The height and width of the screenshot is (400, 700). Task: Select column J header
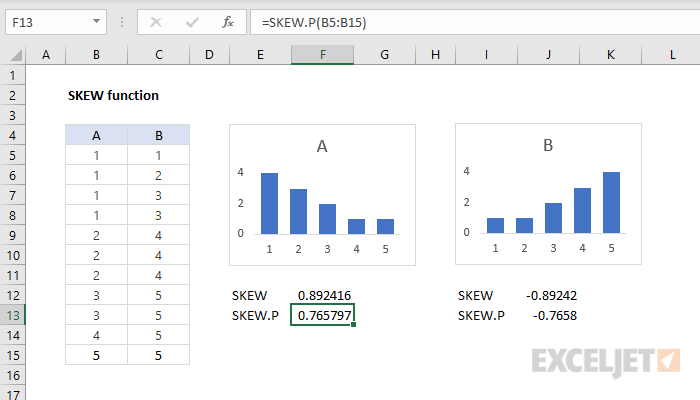pyautogui.click(x=548, y=55)
